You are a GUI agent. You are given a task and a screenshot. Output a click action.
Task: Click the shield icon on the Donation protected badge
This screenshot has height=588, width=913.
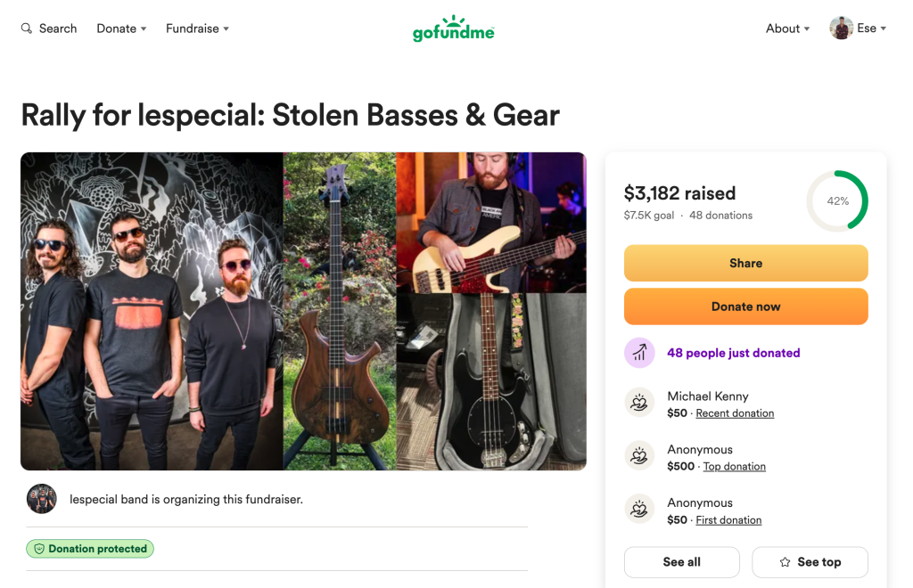38,549
